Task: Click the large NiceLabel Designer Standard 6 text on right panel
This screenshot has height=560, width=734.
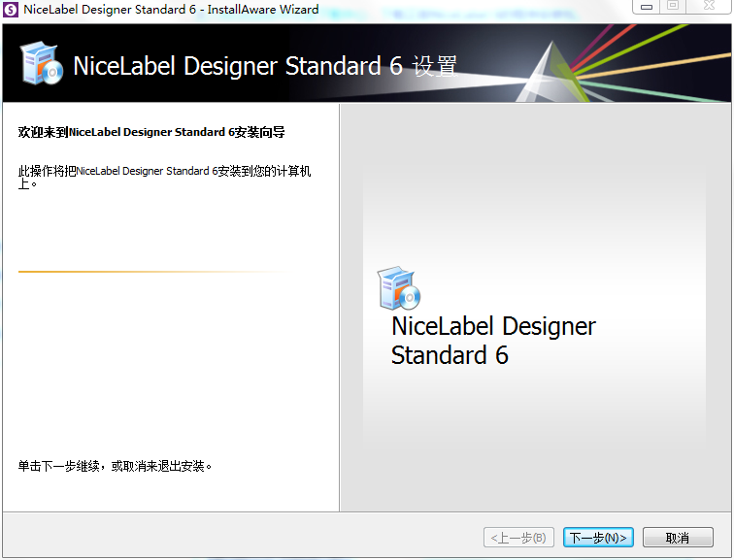Action: pos(493,340)
